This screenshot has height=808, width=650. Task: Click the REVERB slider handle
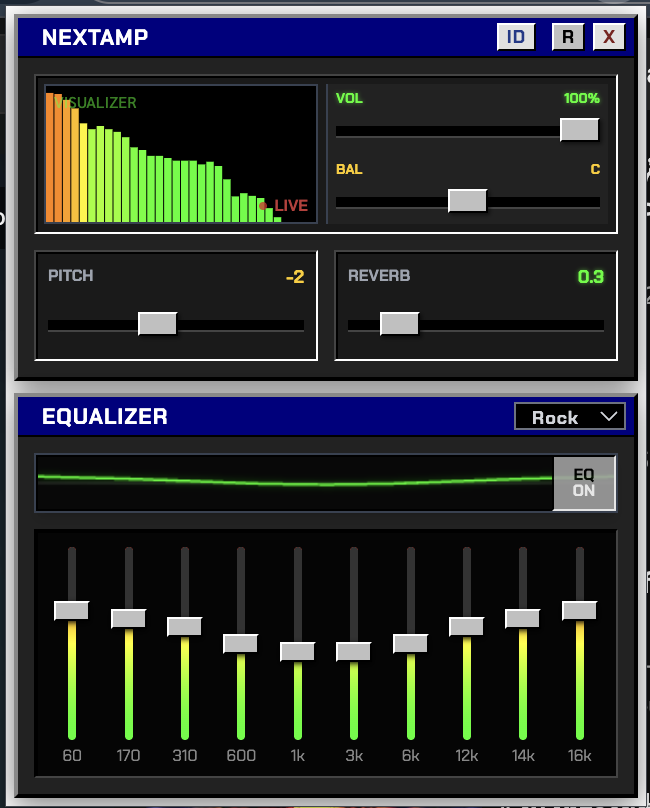[x=399, y=324]
